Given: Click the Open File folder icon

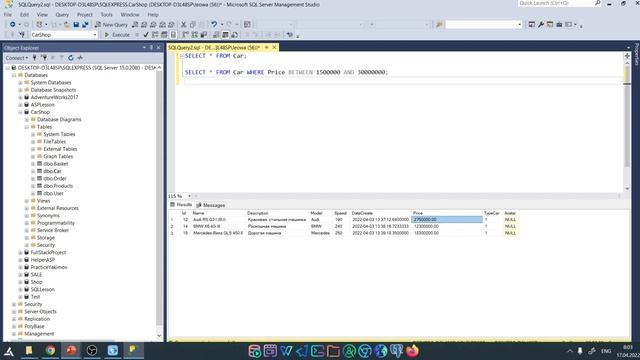Looking at the screenshot, I should coord(67,24).
